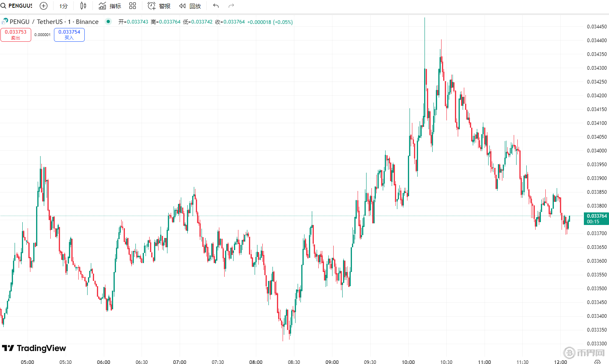
Task: Click the 0.034000 price scale label
Action: (596, 151)
